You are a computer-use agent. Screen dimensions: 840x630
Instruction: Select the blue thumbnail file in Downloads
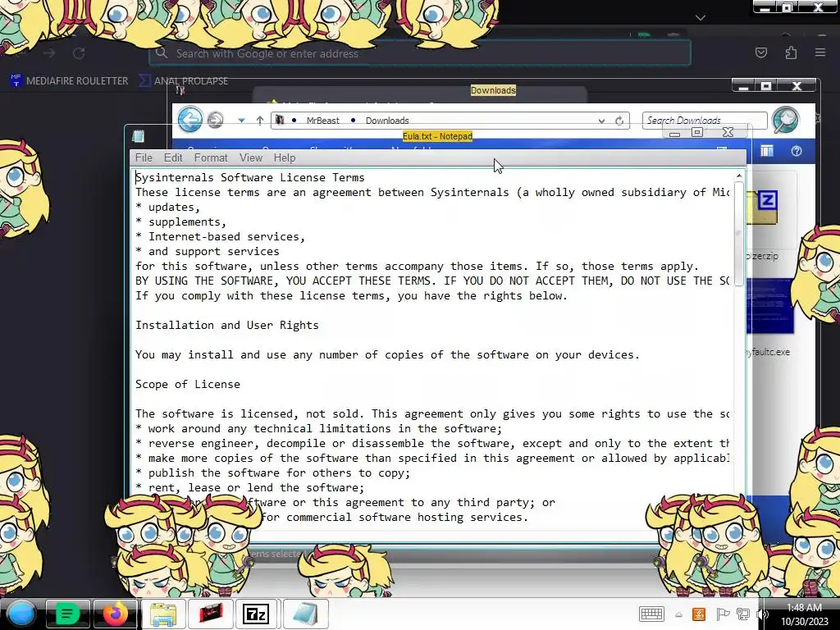(769, 305)
